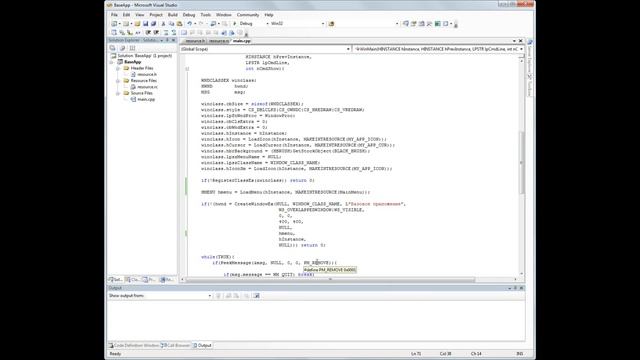
Task: Open the View menu
Action: (140, 15)
